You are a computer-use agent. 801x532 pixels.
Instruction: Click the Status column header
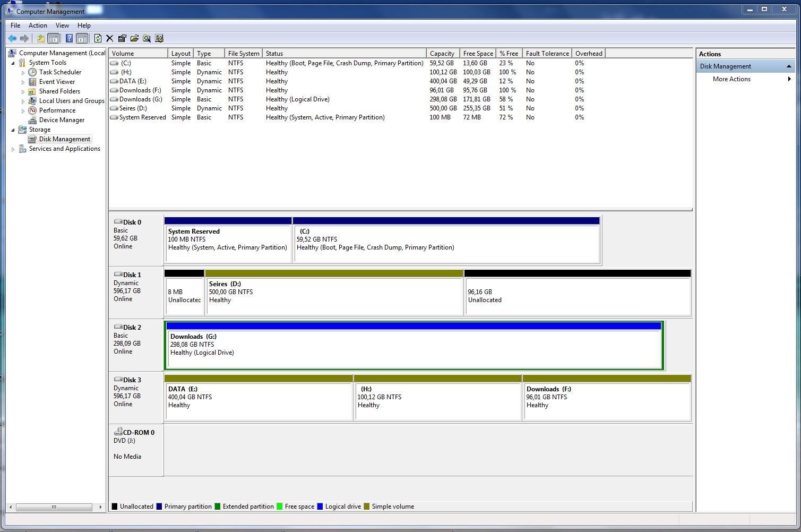tap(344, 54)
